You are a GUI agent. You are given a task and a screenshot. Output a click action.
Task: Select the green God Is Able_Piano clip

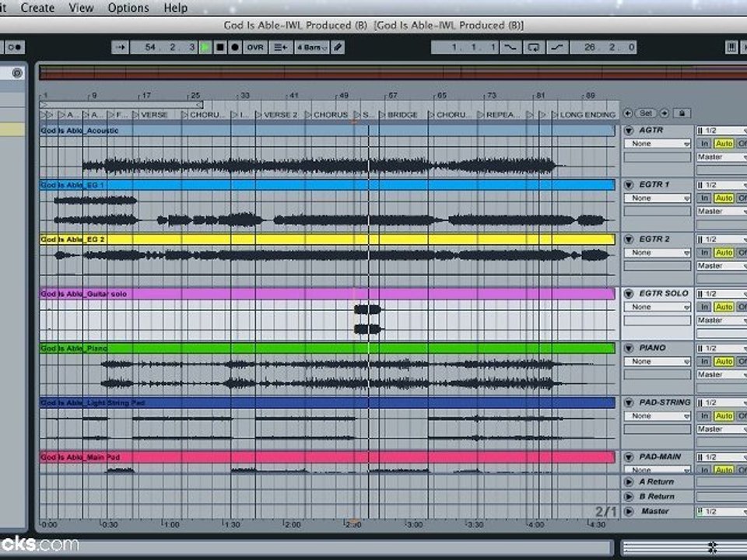328,348
